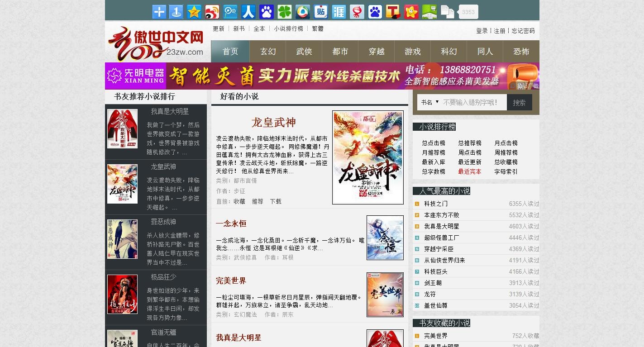Share via the Tencent Weibo icon

(230, 12)
